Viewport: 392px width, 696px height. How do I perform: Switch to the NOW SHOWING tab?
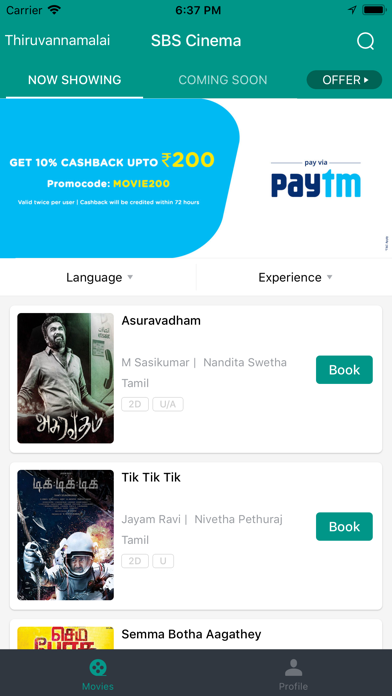point(75,80)
